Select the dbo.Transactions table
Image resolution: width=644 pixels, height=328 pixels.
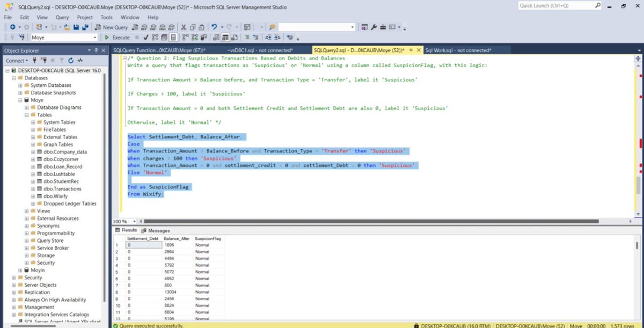coord(63,189)
